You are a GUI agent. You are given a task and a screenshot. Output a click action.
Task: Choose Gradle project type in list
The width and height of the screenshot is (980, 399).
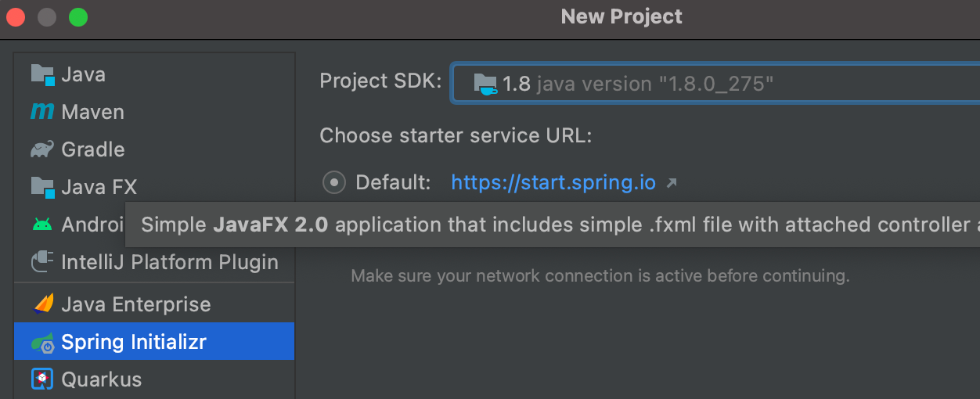[93, 149]
